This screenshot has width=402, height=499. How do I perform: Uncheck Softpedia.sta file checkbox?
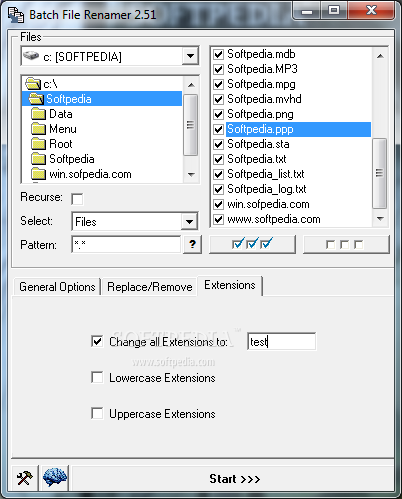point(218,144)
